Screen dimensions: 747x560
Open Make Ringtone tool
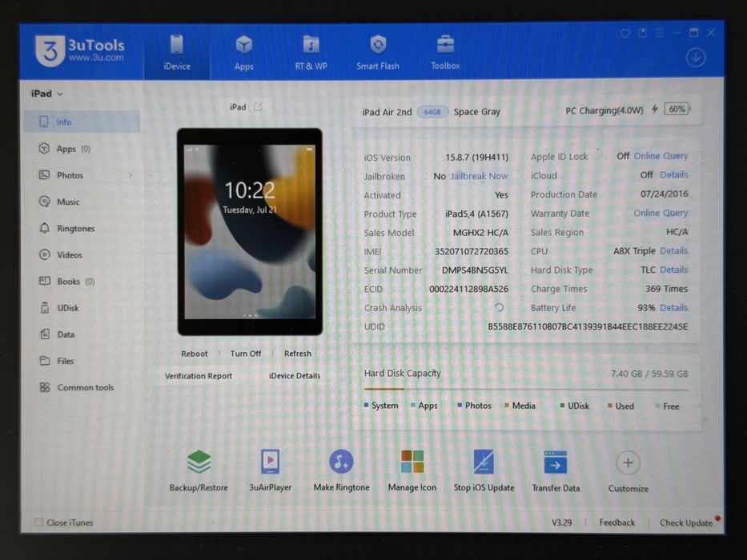click(x=341, y=470)
